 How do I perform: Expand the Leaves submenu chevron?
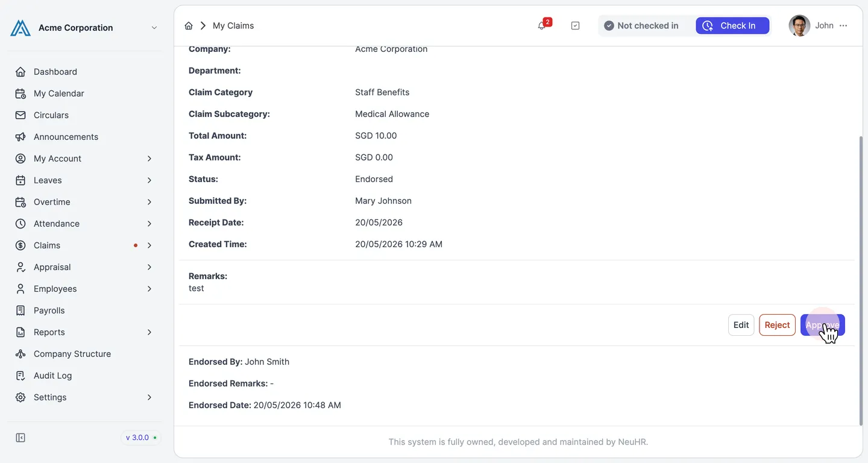click(x=149, y=180)
